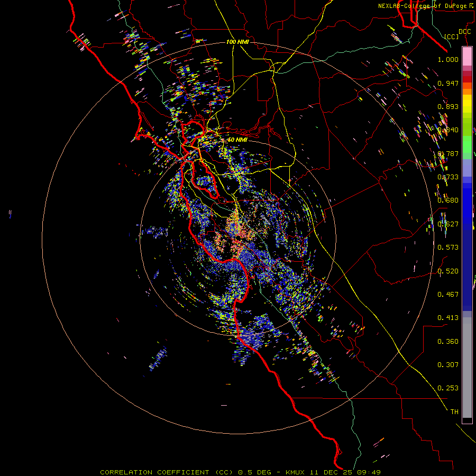Click the 0.680 legend value
Image resolution: width=476 pixels, height=476 pixels.
click(x=448, y=200)
